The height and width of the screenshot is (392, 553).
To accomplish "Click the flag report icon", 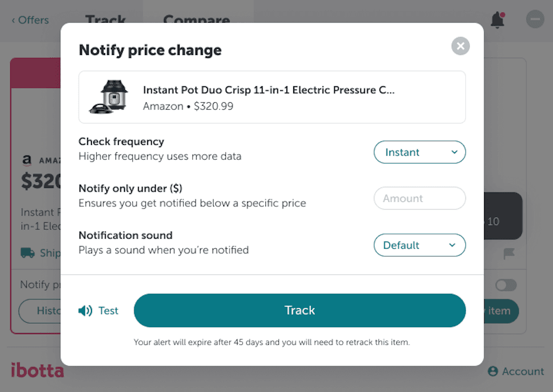I will [x=509, y=254].
